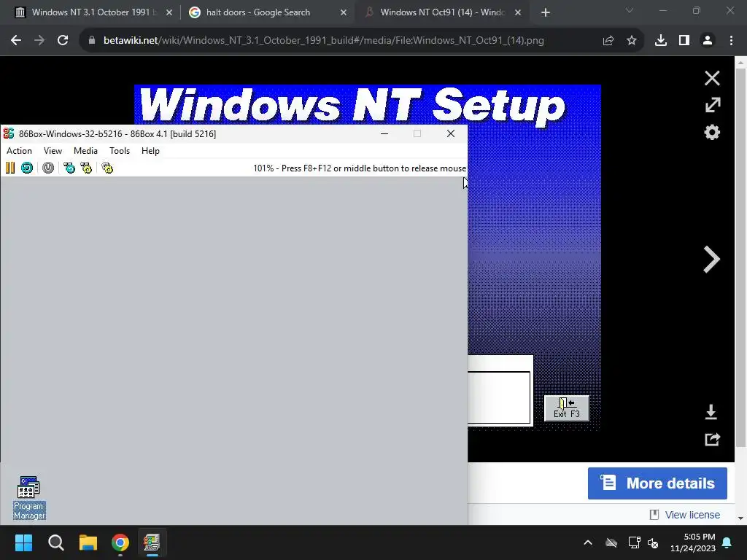The image size is (747, 560).
Task: Open a new Chrome tab
Action: point(546,12)
